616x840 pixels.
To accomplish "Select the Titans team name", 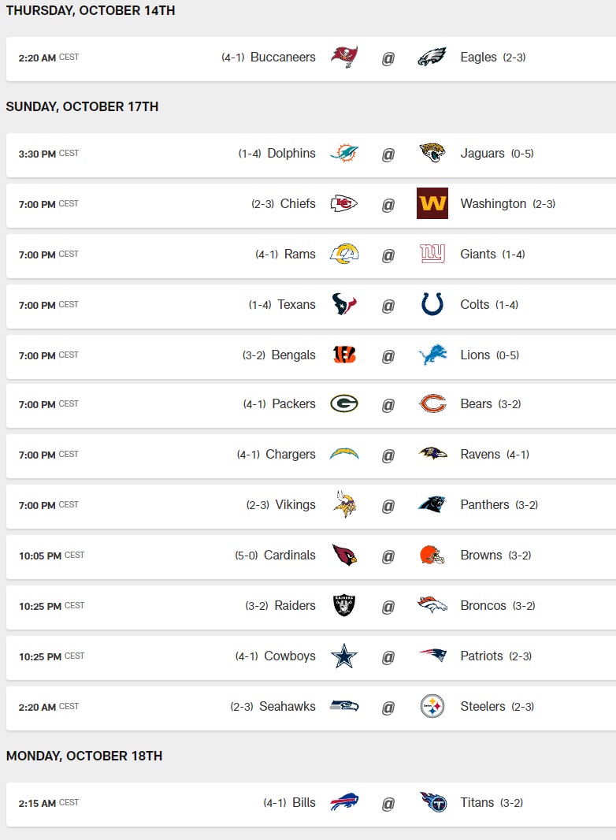I will point(477,803).
